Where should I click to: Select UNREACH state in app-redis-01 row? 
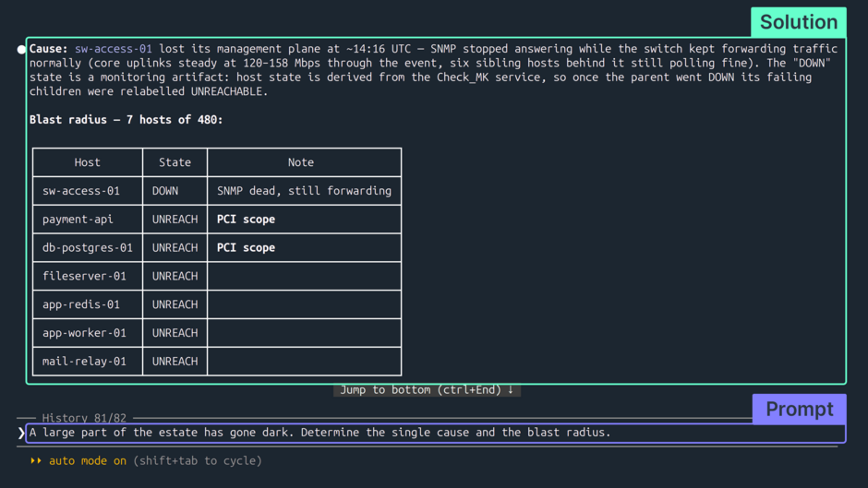pos(175,304)
